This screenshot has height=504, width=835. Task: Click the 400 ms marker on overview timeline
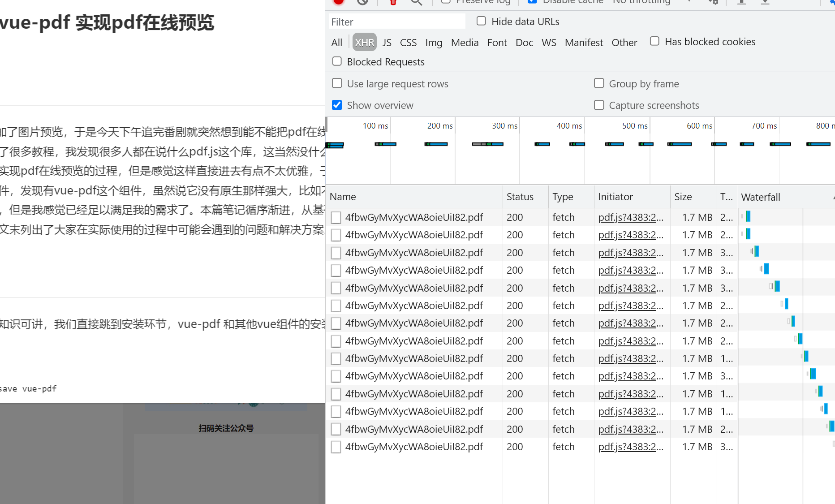pos(569,126)
